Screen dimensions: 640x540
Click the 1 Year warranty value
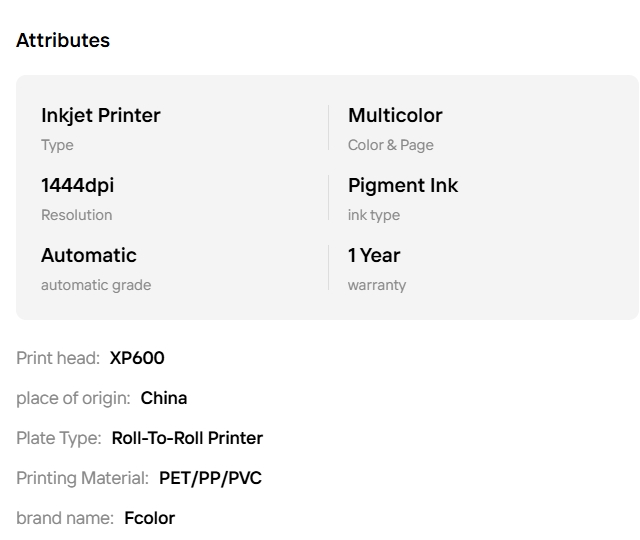374,255
